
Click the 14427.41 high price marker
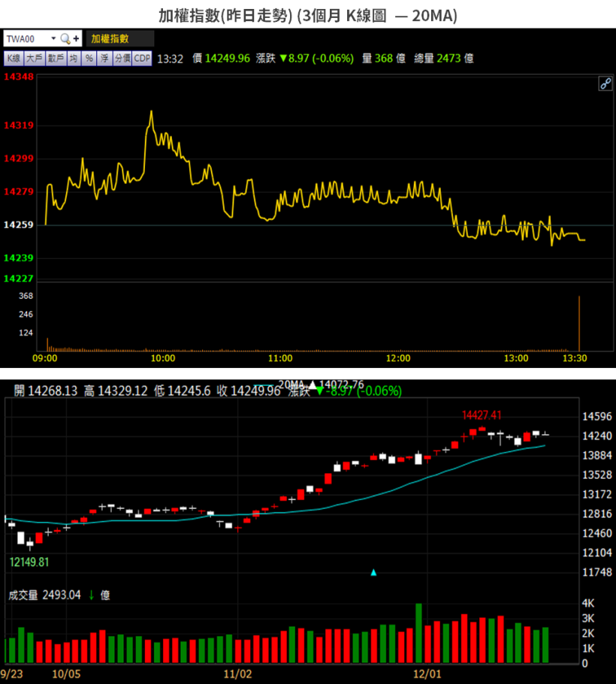click(x=482, y=415)
